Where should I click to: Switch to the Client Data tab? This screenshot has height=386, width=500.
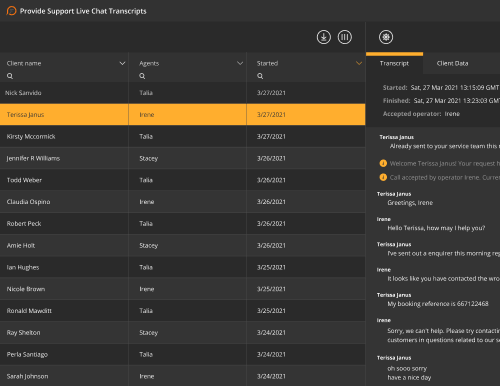tap(452, 63)
